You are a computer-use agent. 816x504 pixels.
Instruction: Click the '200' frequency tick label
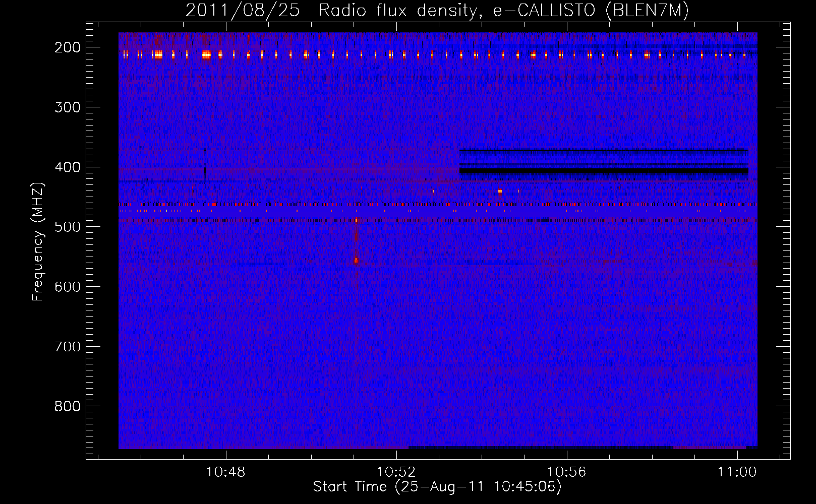click(x=68, y=47)
